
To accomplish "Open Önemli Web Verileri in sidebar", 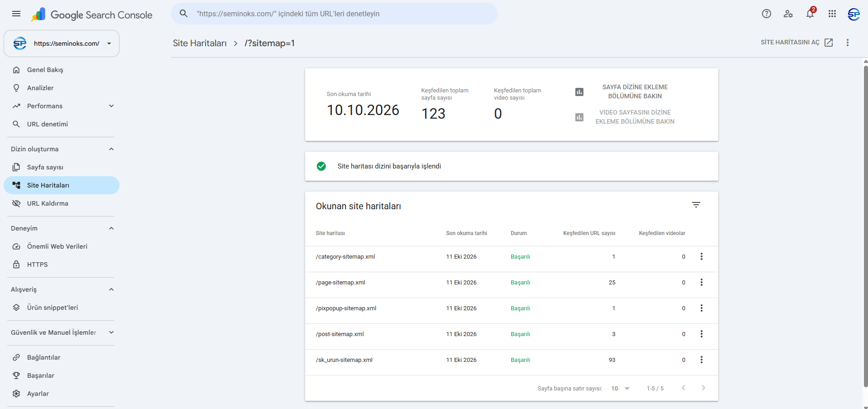I will pyautogui.click(x=62, y=246).
